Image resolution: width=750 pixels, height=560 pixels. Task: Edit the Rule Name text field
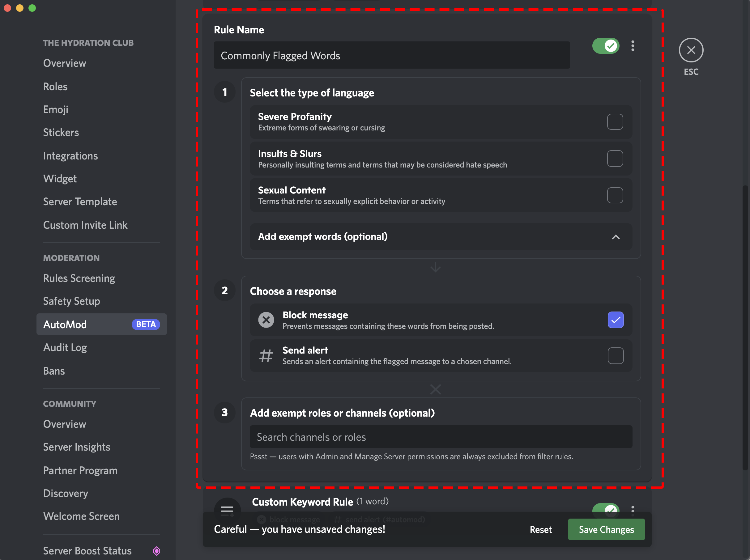[392, 55]
